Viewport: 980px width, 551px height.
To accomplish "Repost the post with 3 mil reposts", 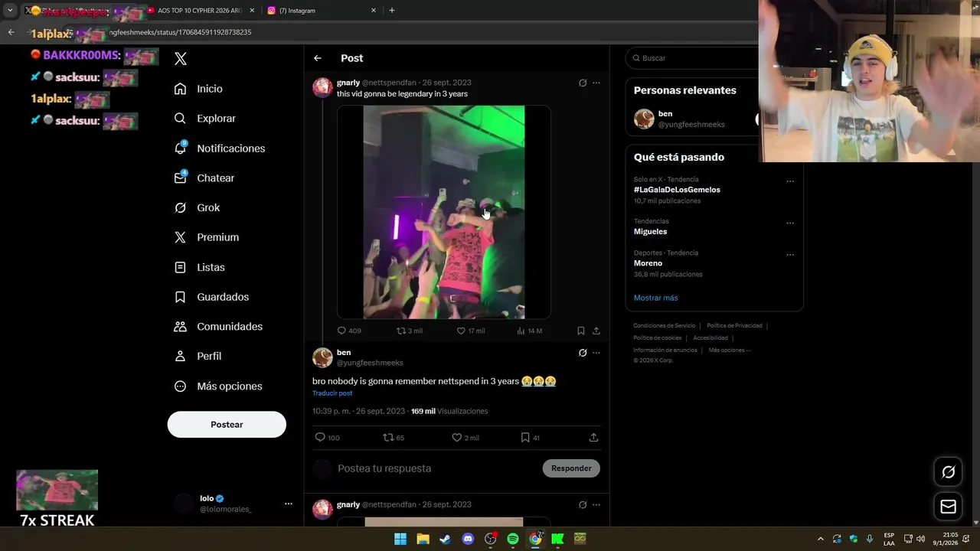I will tap(409, 331).
